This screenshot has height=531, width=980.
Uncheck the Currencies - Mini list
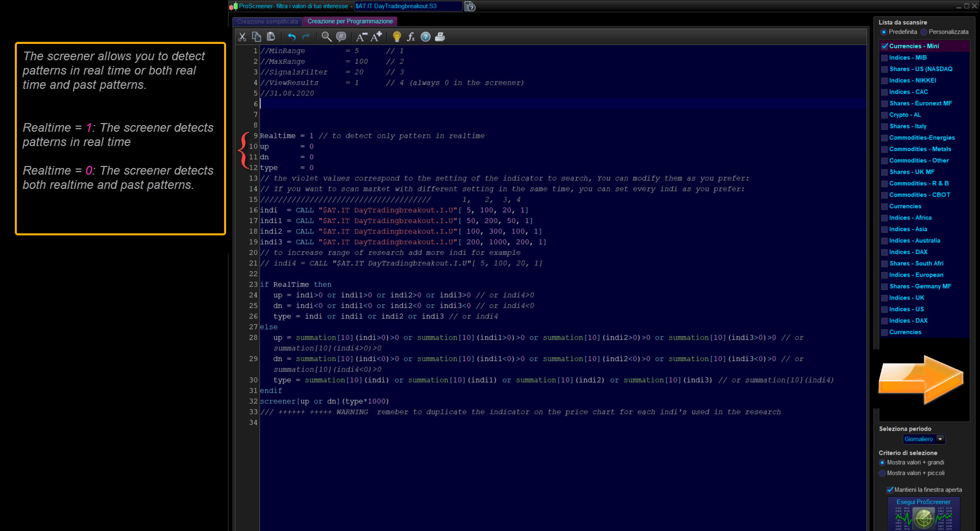tap(885, 46)
